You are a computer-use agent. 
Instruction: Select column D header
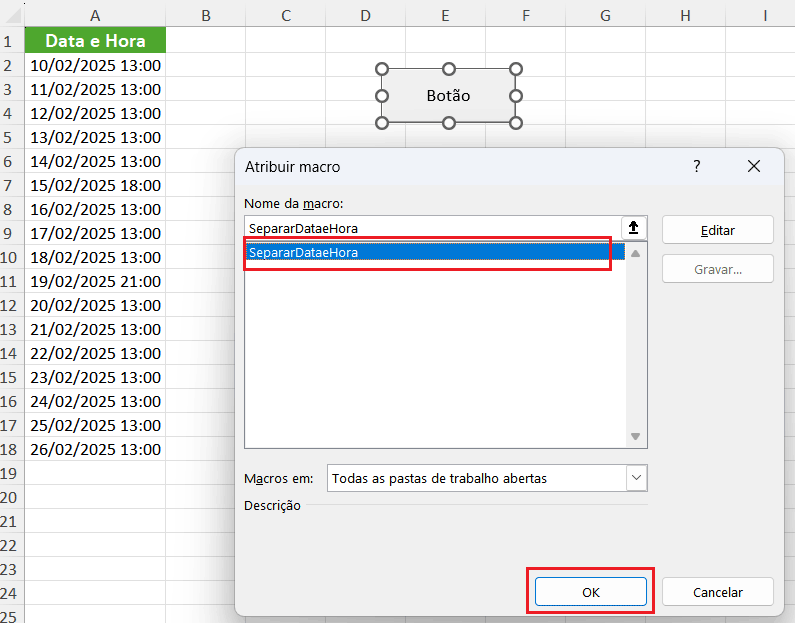(x=365, y=15)
